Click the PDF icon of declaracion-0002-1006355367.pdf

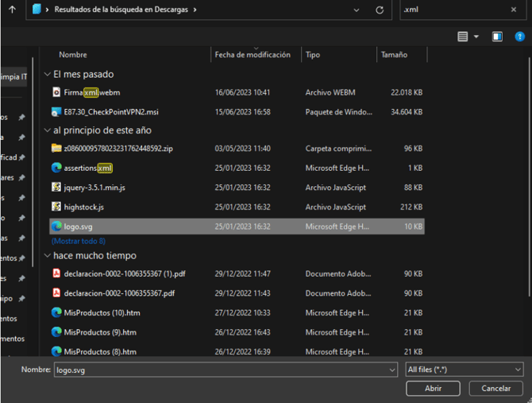(x=56, y=293)
